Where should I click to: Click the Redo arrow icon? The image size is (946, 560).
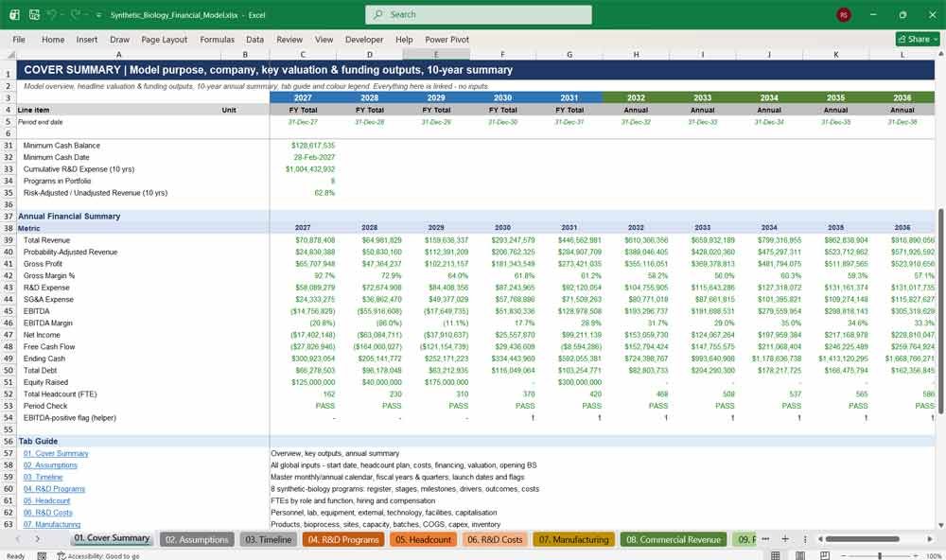coord(76,14)
